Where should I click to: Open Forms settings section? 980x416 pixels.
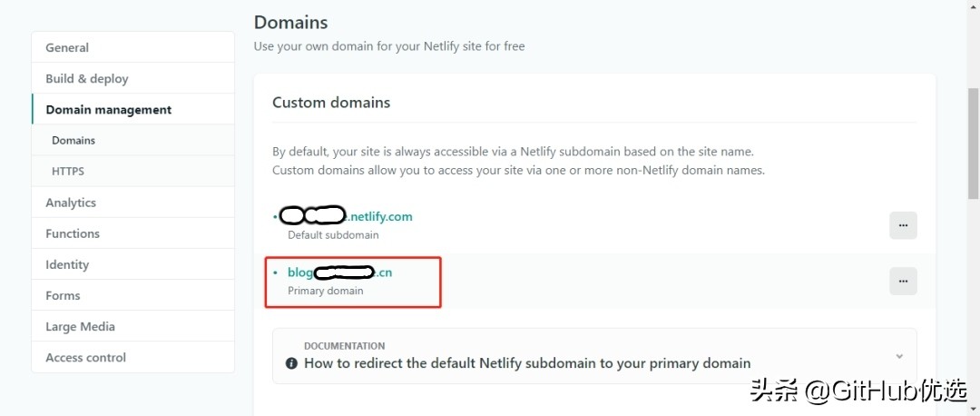point(63,295)
